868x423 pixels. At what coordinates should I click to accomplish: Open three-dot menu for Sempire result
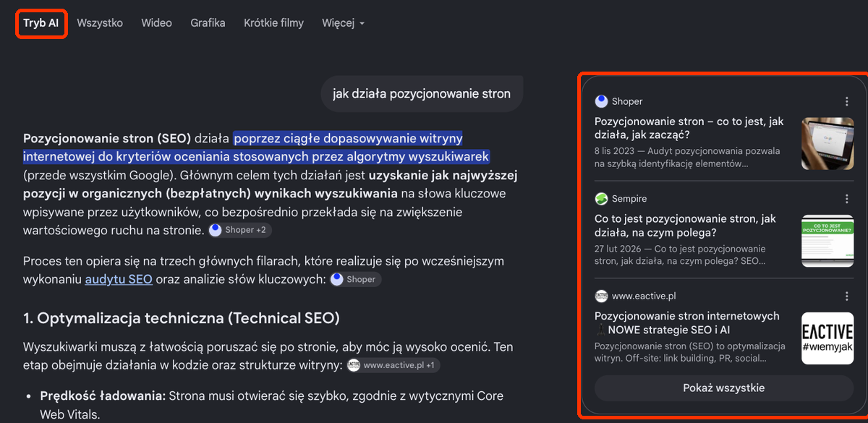(x=846, y=199)
